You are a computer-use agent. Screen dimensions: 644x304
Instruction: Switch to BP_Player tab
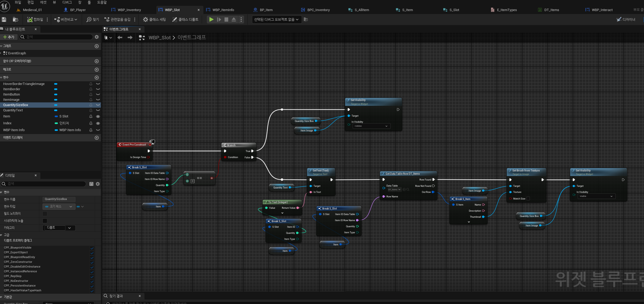[78, 10]
